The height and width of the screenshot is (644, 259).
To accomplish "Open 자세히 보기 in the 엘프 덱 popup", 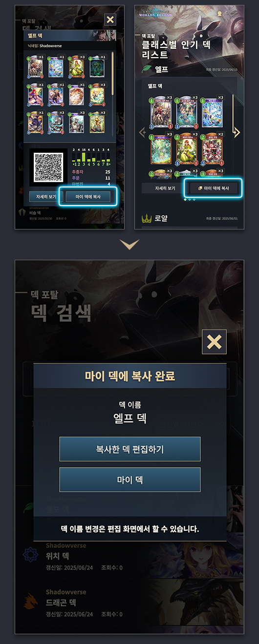I will [43, 196].
